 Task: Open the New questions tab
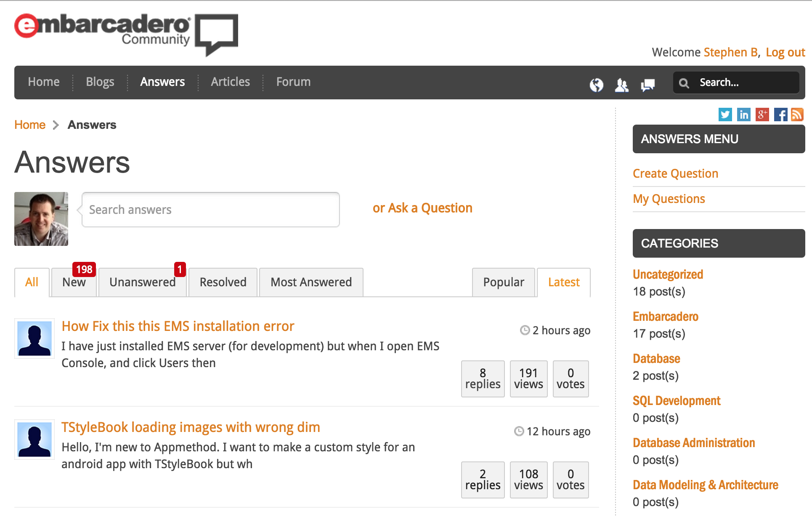(x=74, y=282)
